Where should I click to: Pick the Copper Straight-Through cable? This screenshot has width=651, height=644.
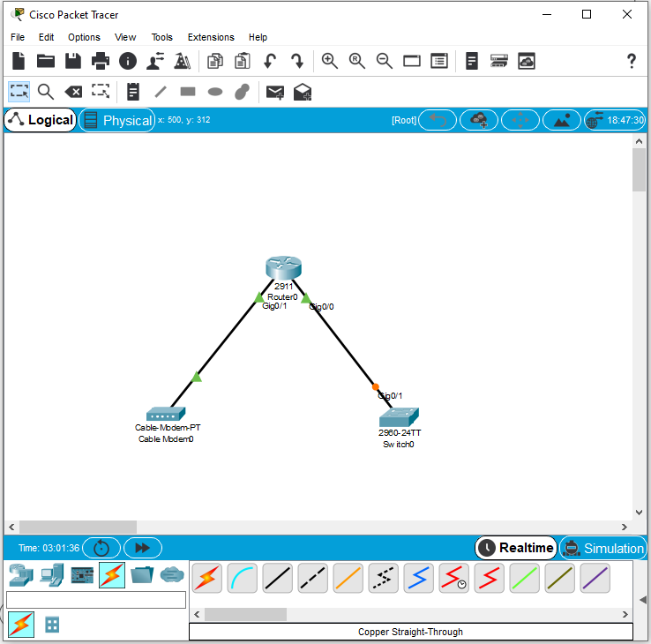point(278,578)
